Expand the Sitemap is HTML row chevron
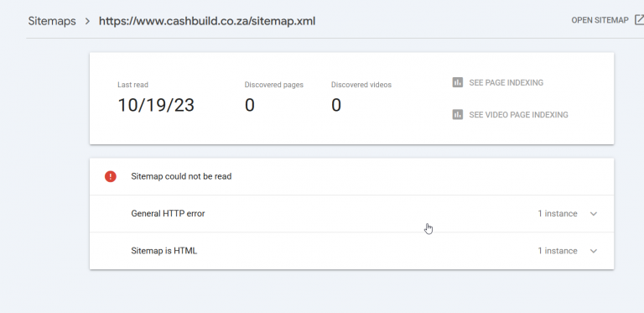 tap(593, 251)
